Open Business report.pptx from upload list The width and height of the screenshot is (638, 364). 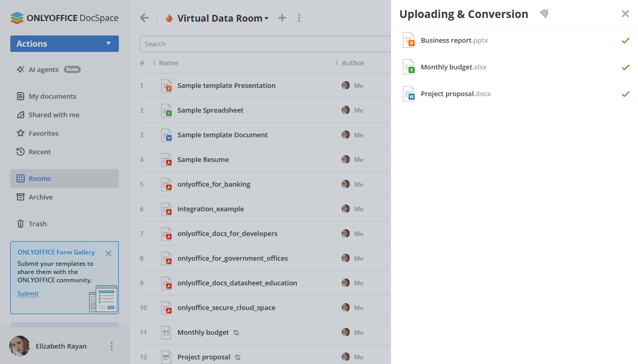pyautogui.click(x=454, y=41)
